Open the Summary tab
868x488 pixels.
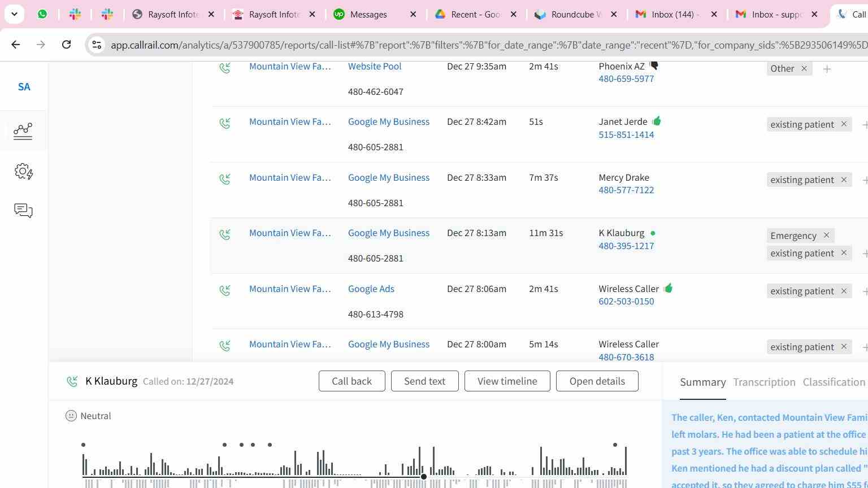[x=702, y=382]
